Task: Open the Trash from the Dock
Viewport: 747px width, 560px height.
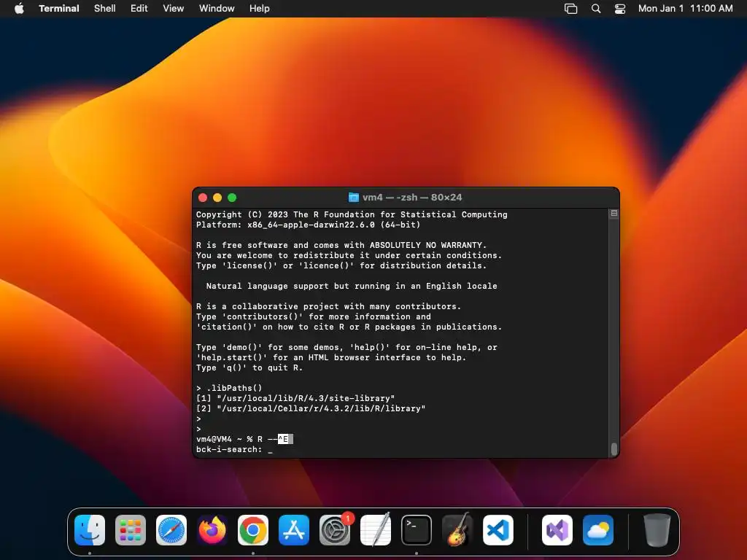Action: pos(657,530)
